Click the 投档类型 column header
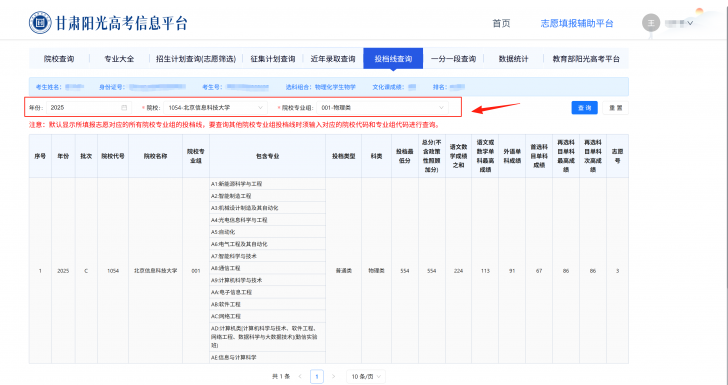The height and width of the screenshot is (385, 728). point(344,156)
